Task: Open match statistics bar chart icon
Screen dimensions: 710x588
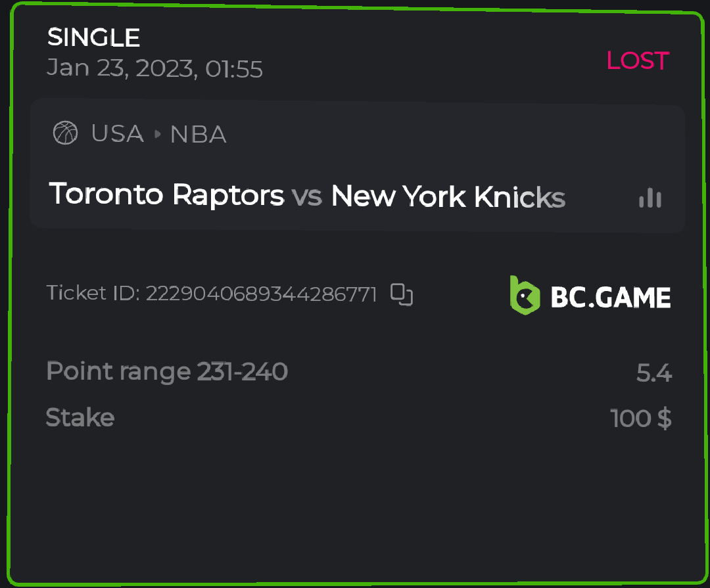Action: click(x=650, y=197)
